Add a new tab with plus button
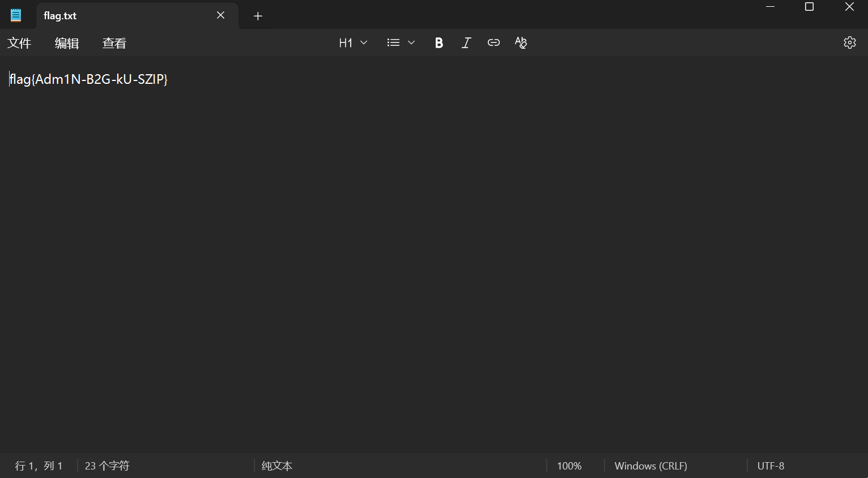This screenshot has width=868, height=478. [258, 16]
